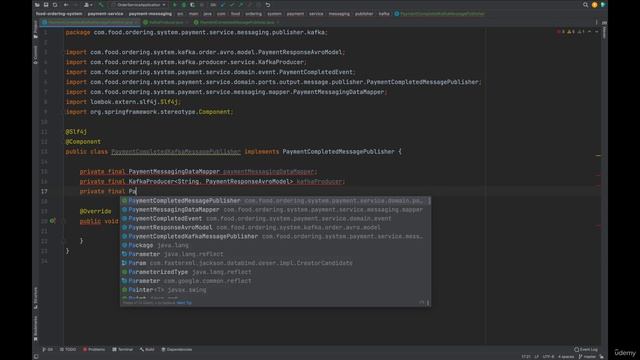Select PaymentCompletedKafkaMessagePublisher completion suggestion

(x=275, y=236)
